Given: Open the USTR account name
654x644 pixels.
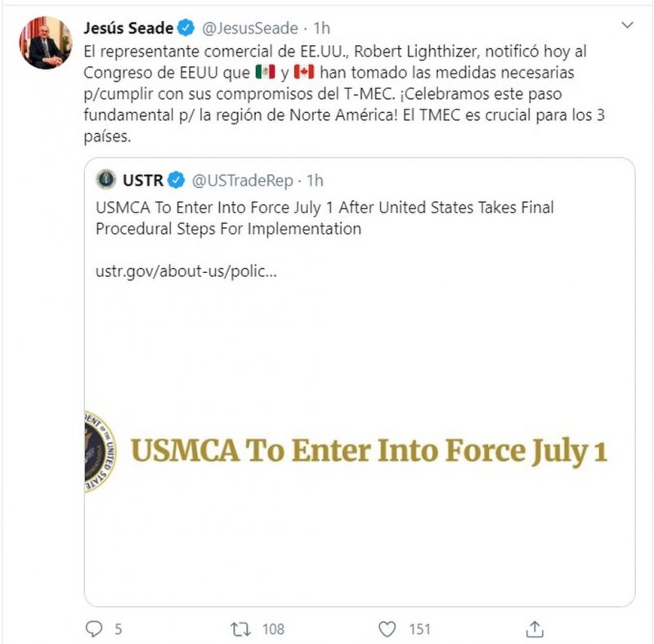Looking at the screenshot, I should (143, 179).
